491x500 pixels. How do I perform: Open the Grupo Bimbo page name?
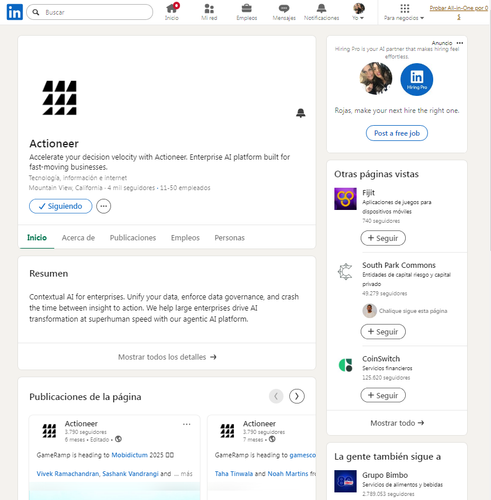(385, 475)
